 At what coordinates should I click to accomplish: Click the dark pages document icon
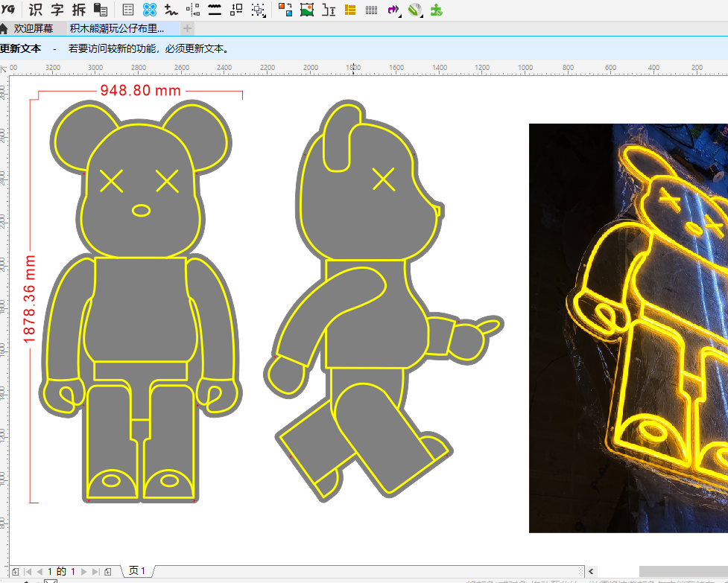coord(101,10)
